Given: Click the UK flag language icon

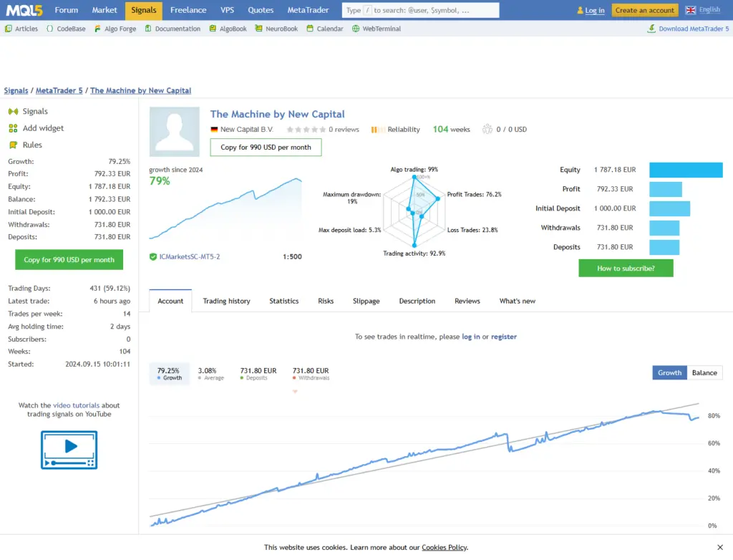Looking at the screenshot, I should point(691,10).
